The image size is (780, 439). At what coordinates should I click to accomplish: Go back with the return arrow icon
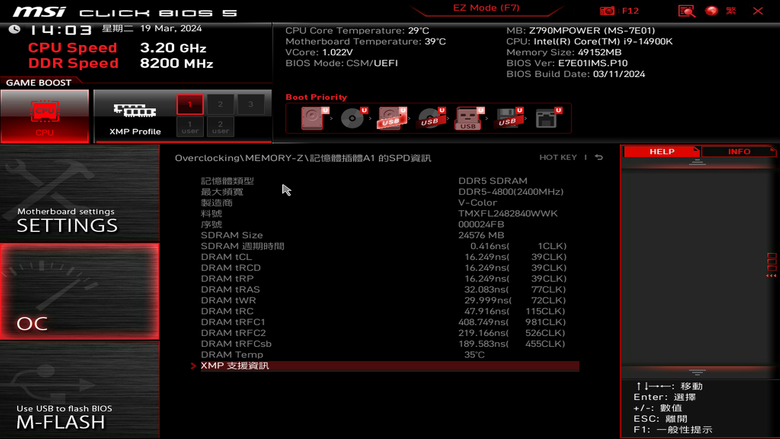(x=599, y=157)
